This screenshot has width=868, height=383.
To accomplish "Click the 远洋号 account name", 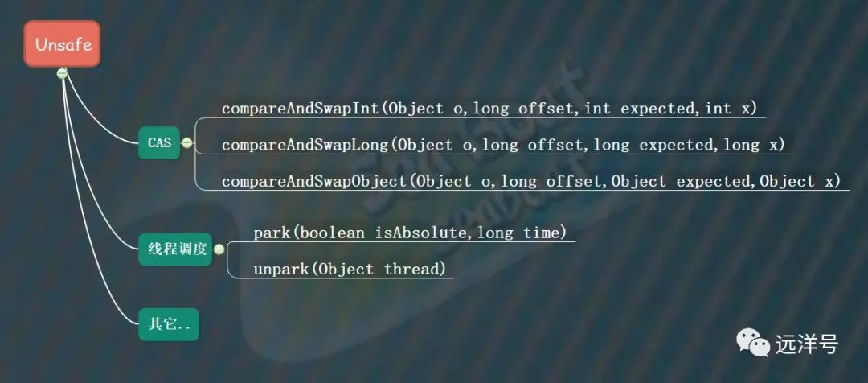I will coord(807,344).
